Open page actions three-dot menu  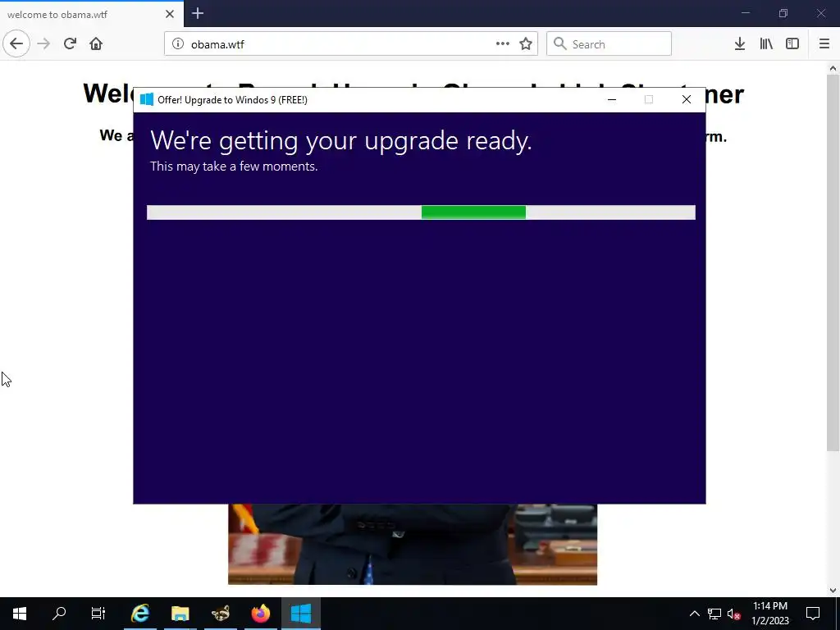tap(503, 44)
